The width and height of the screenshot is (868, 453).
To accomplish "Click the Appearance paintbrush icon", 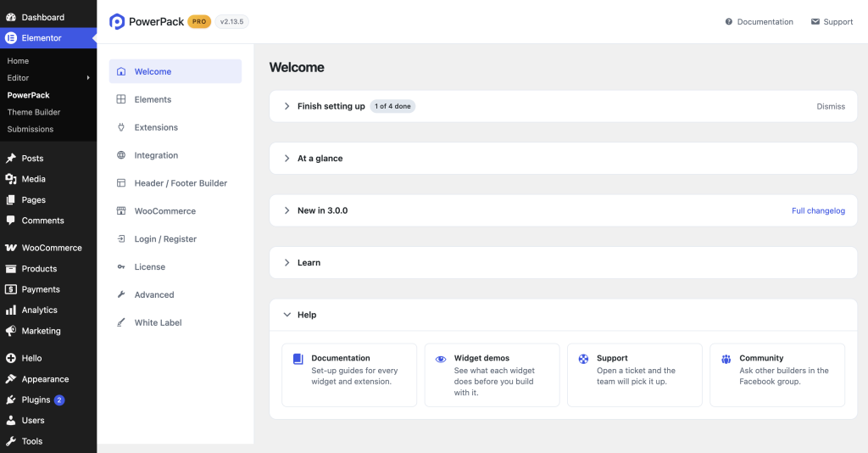I will [10, 379].
